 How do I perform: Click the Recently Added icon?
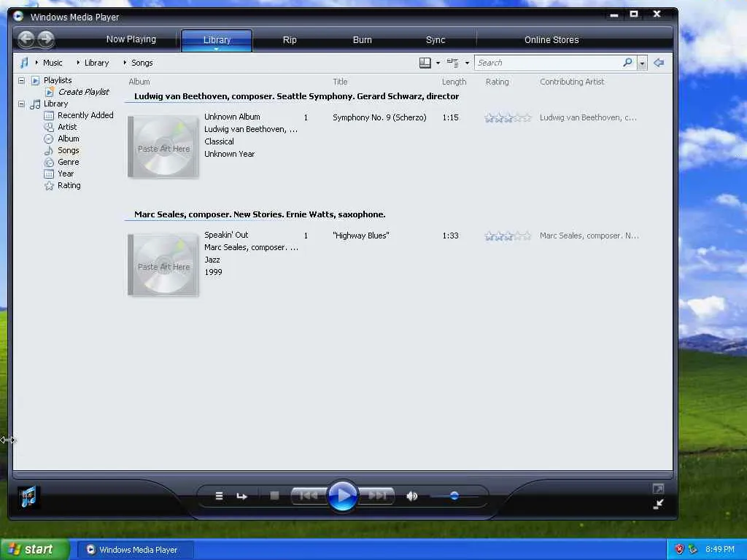click(x=49, y=115)
